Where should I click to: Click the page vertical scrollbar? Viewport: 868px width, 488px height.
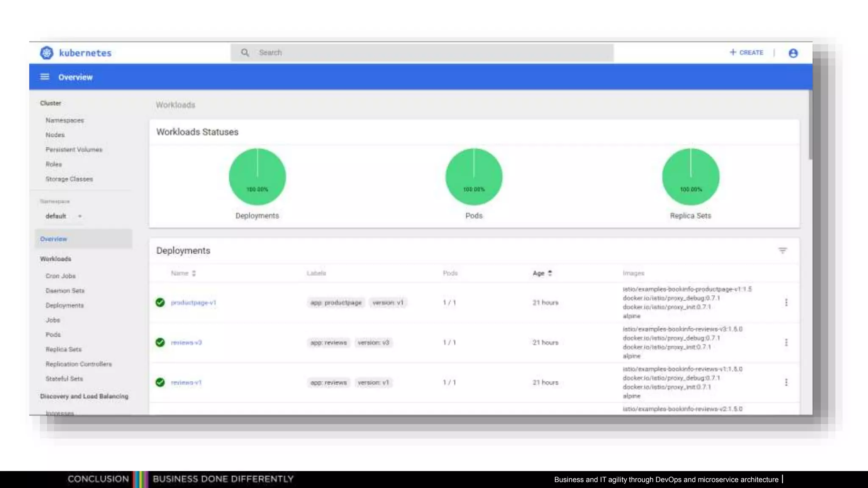click(x=810, y=125)
